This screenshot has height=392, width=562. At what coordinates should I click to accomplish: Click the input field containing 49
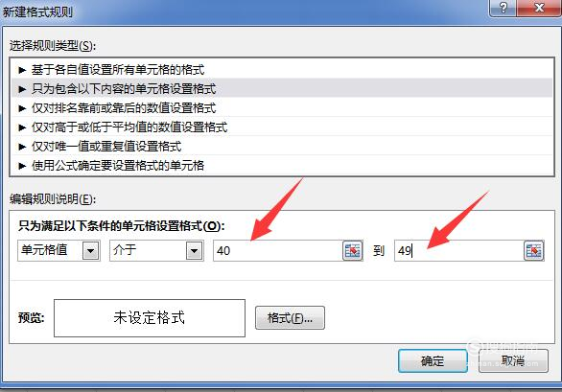(x=459, y=250)
